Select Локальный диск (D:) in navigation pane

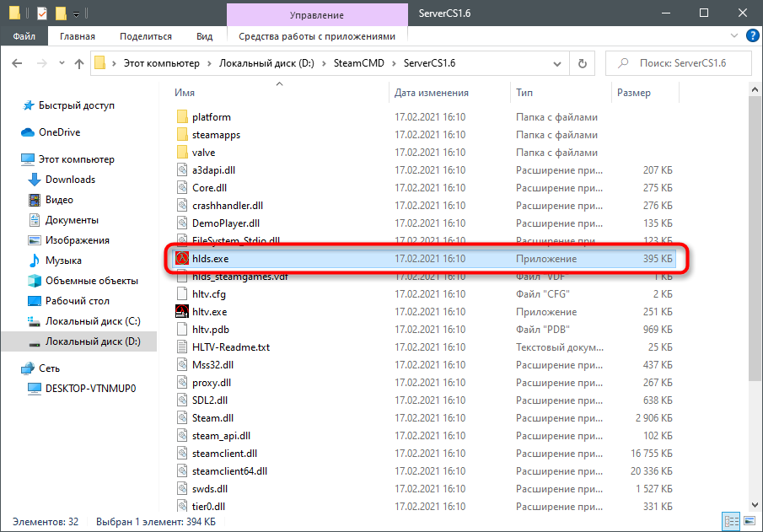(x=79, y=341)
